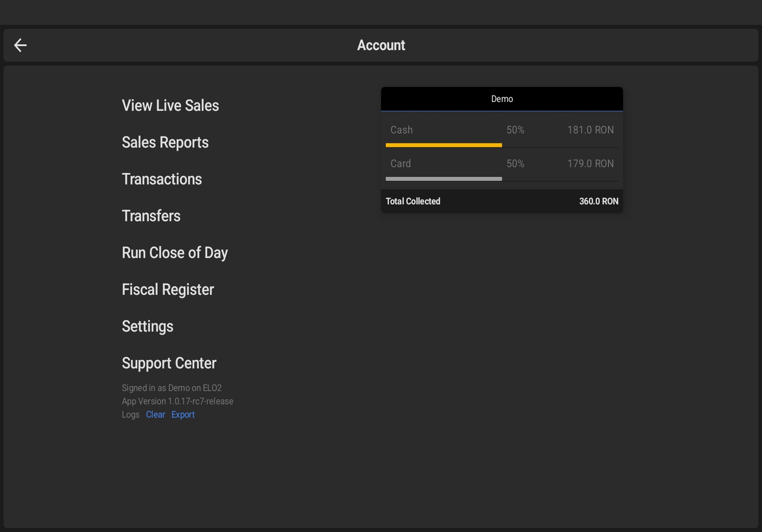
Task: Click the Export logs link
Action: pos(183,415)
